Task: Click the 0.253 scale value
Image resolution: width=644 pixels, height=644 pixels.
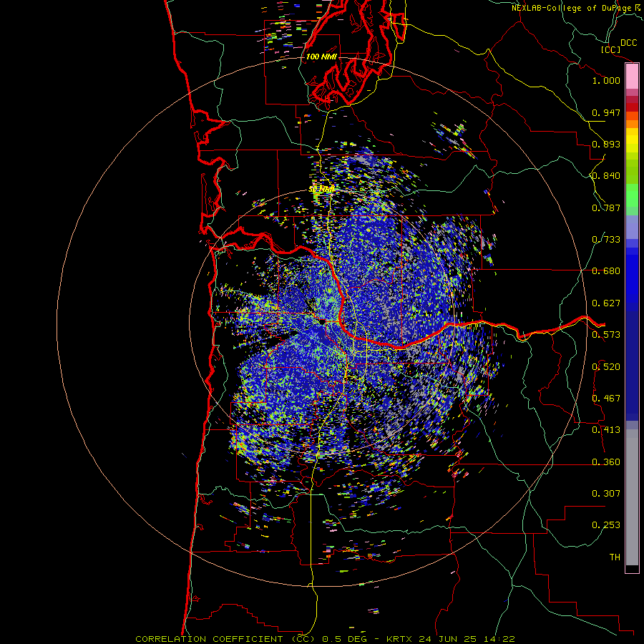Action: [606, 525]
